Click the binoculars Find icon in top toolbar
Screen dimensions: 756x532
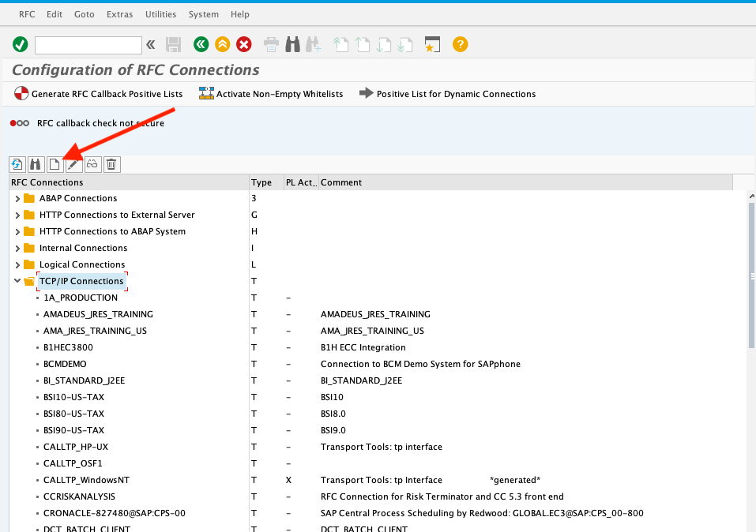click(292, 45)
